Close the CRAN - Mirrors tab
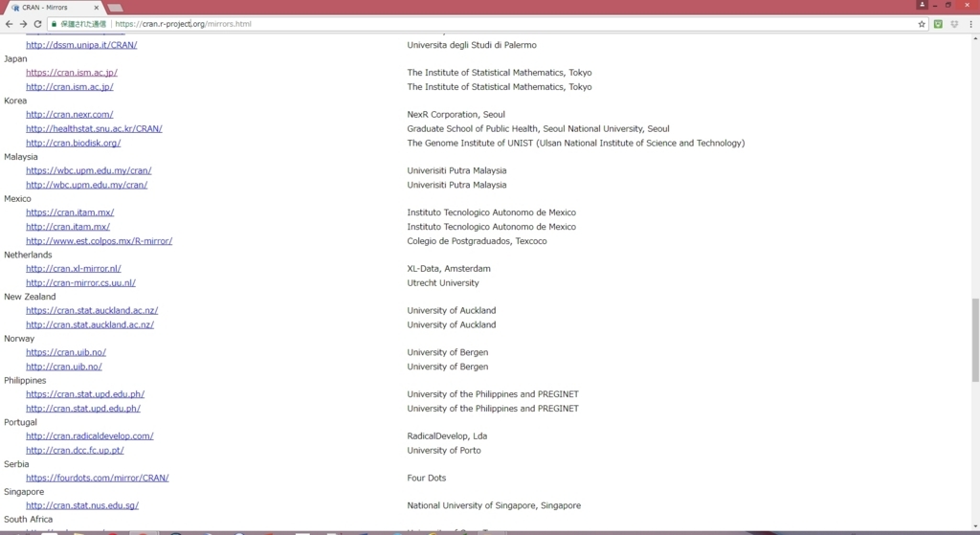Viewport: 980px width, 535px height. pos(97,8)
